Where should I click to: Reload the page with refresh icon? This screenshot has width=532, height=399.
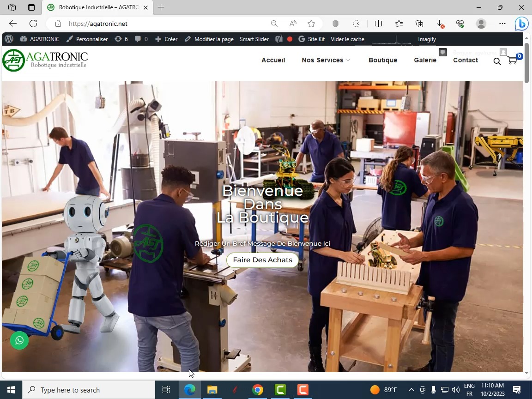(x=33, y=24)
